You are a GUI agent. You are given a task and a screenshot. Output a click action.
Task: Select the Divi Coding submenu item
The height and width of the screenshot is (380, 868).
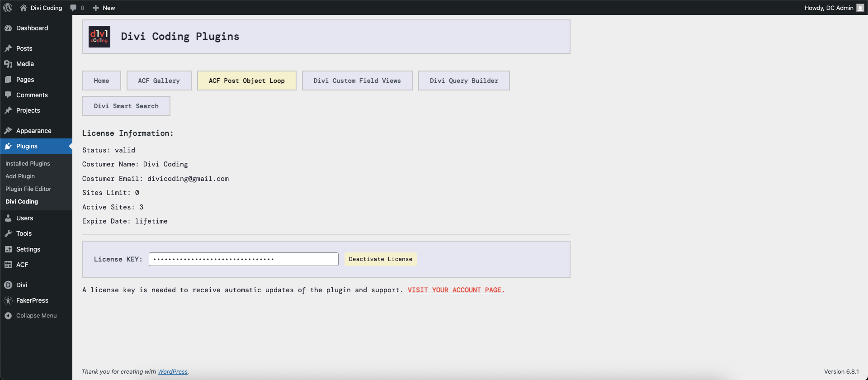(22, 201)
